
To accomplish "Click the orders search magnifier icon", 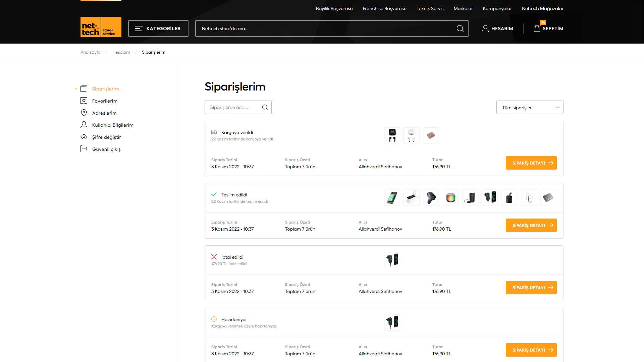I will click(265, 107).
